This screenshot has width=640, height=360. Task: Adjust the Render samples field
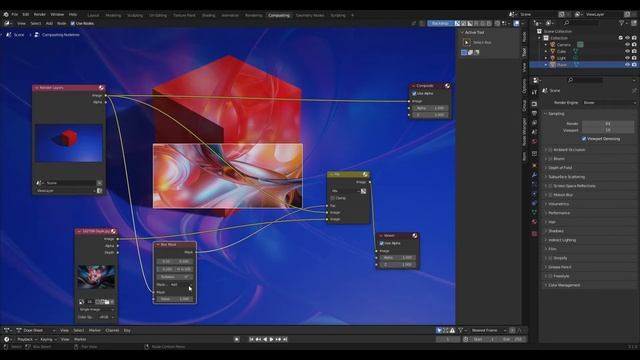pos(608,123)
